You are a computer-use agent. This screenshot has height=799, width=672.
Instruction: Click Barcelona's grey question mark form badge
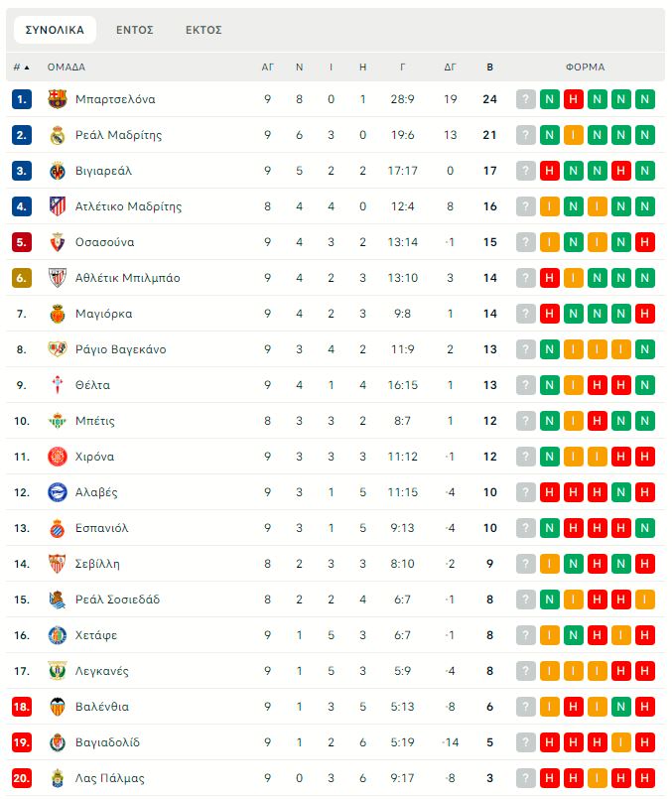(x=526, y=99)
